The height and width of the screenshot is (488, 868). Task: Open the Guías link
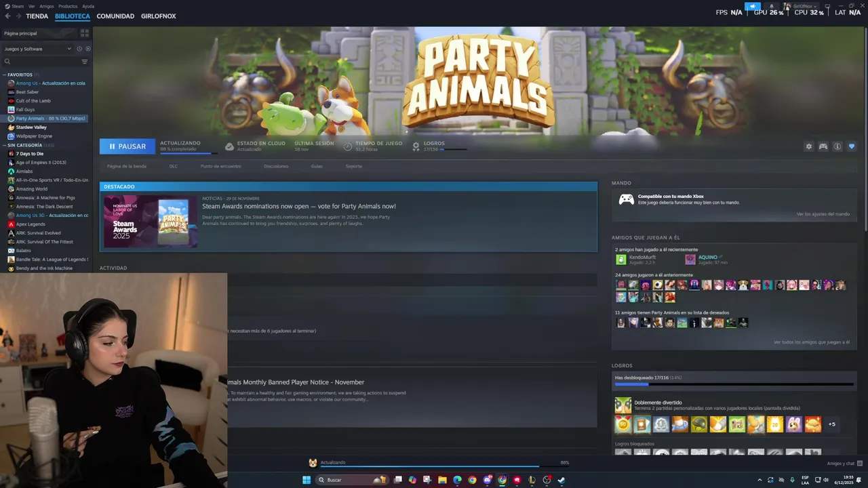(317, 166)
